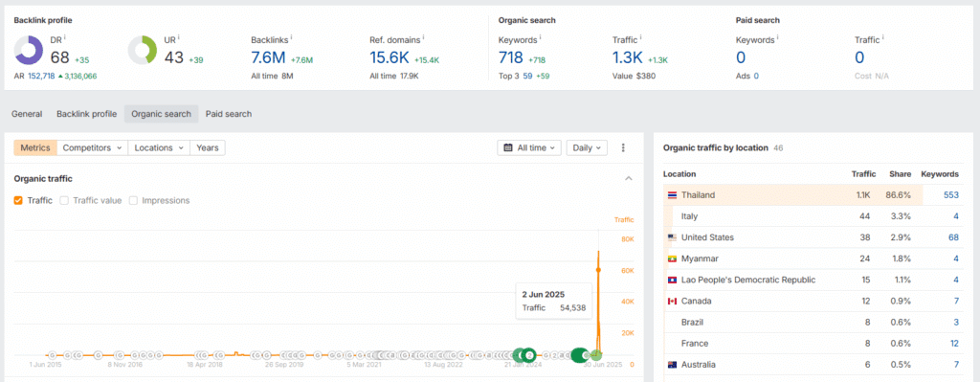Uncheck the Traffic checkbox
The height and width of the screenshot is (382, 980).
[x=18, y=201]
